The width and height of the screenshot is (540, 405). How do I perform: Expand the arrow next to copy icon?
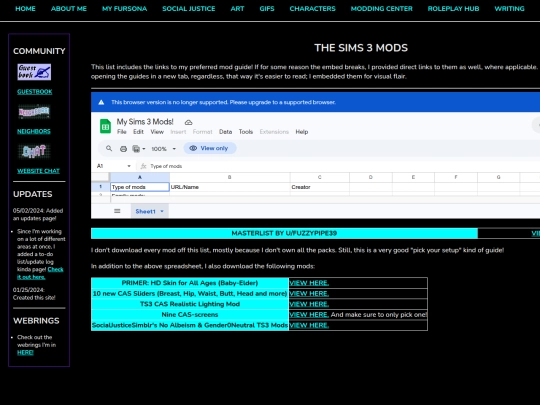tap(144, 149)
